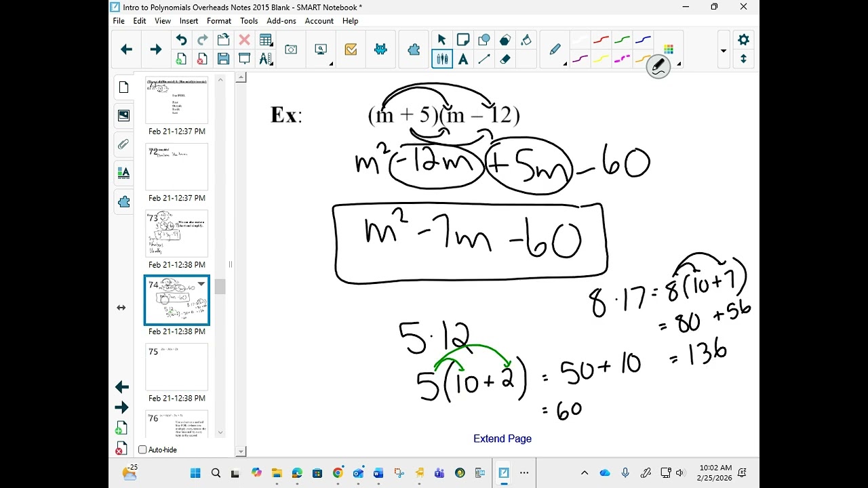
Task: Open the Add-ons menu
Action: pos(281,21)
